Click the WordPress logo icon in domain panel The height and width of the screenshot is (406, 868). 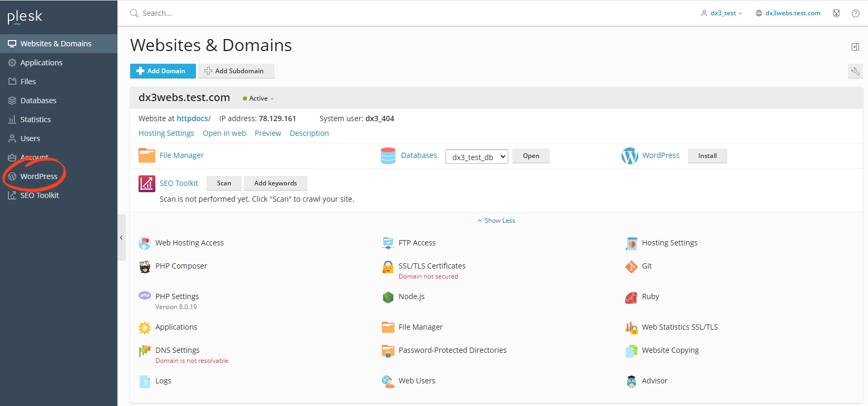[630, 156]
